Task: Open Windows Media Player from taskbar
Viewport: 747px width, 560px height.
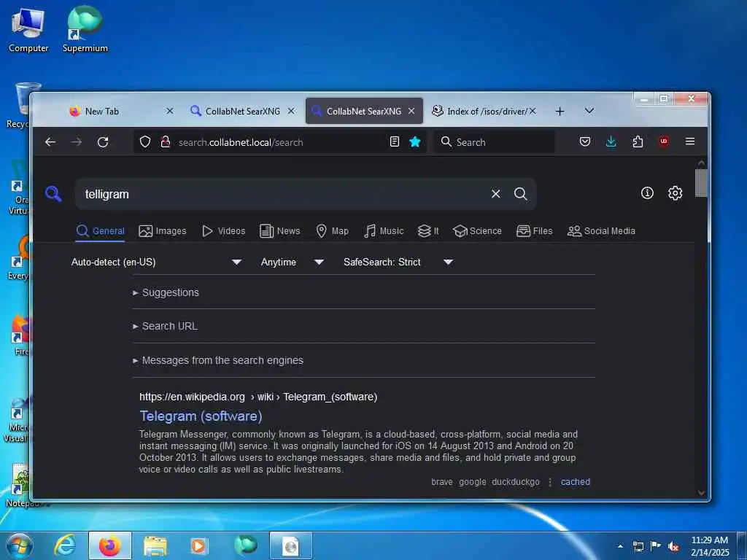Action: point(199,545)
